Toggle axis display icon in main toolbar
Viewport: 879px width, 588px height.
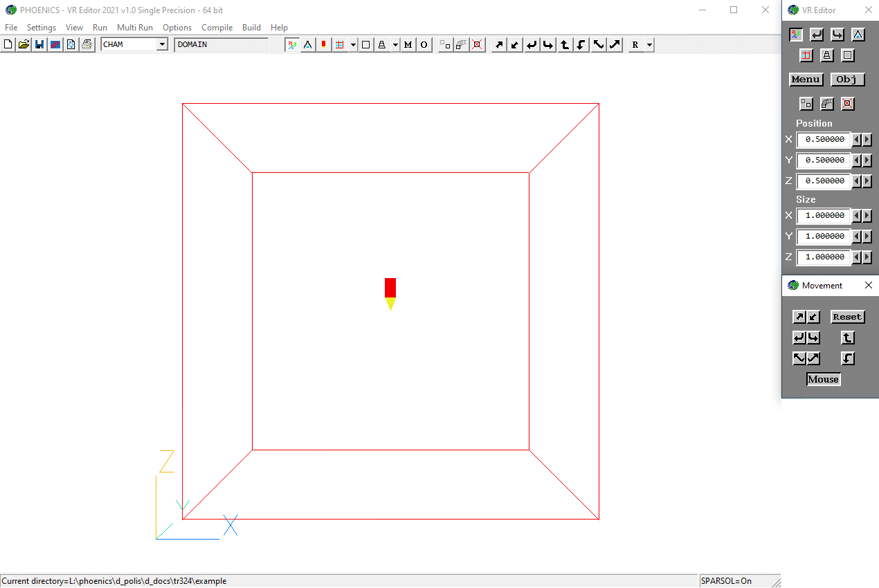pos(292,45)
